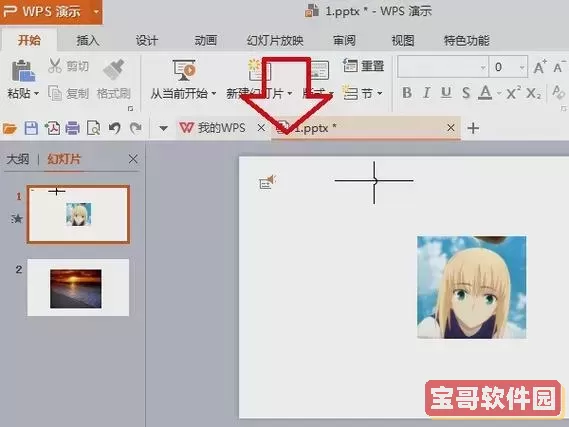This screenshot has height=427, width=569.
Task: Start slideshow from current slide icon
Action: [x=184, y=70]
